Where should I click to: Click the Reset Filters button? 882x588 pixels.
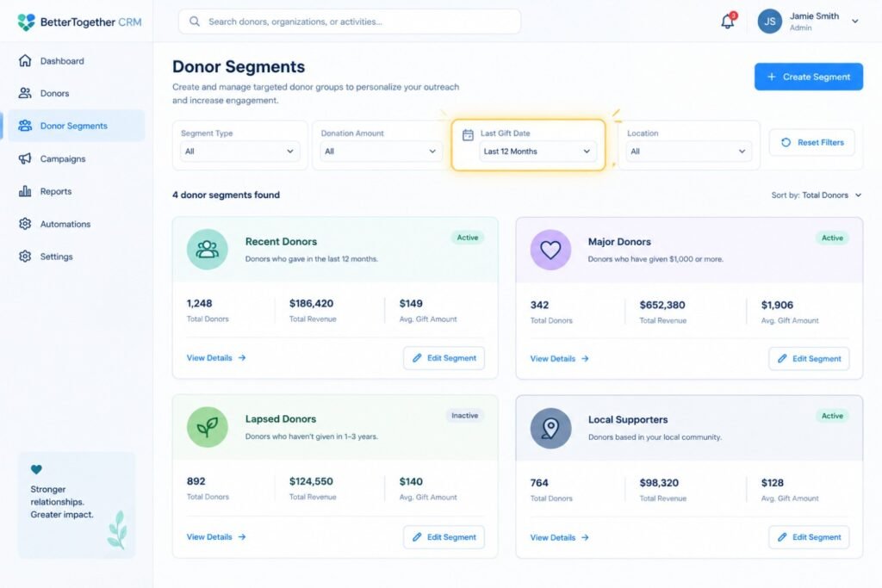pos(811,142)
